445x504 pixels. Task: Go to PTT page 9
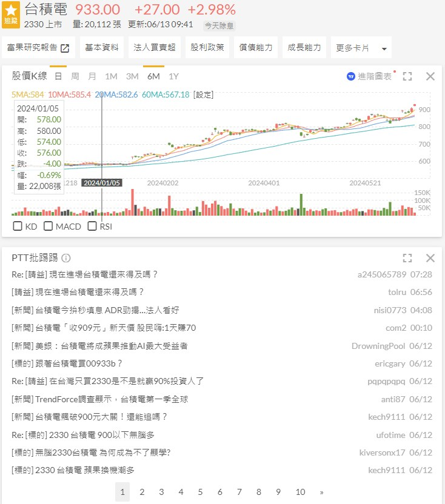pos(278,492)
